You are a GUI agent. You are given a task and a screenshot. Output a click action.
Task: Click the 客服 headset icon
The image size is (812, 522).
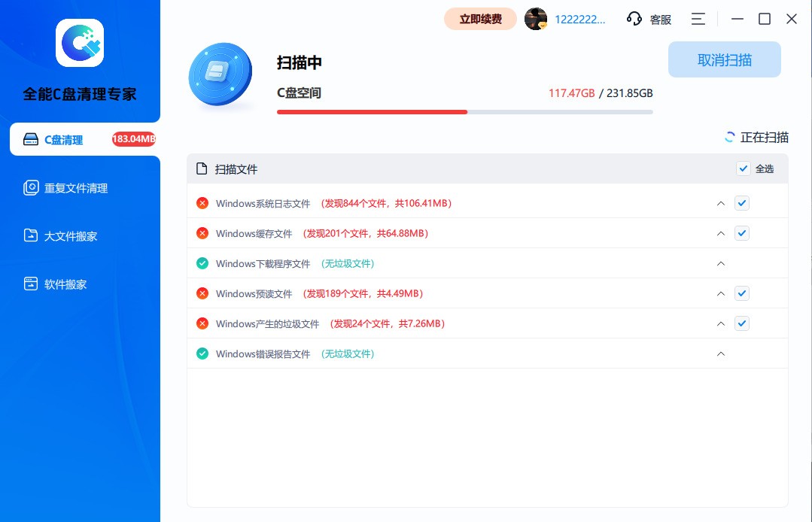point(634,19)
